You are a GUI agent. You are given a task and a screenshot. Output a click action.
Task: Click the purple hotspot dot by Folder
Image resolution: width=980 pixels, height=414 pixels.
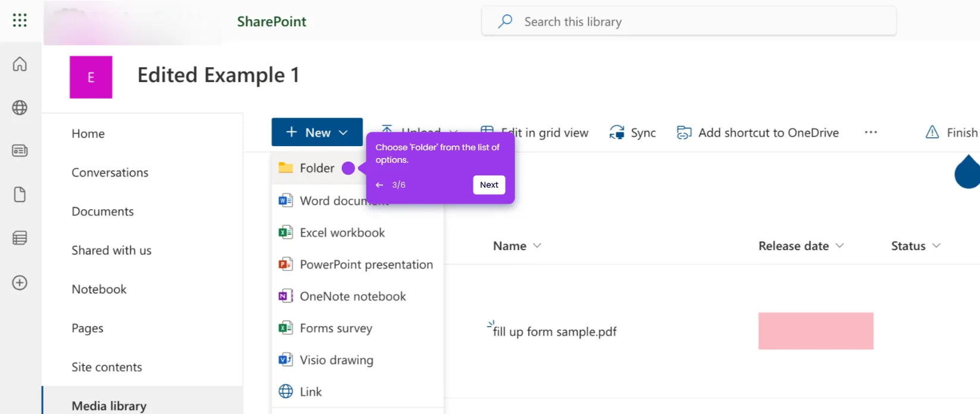pos(348,168)
